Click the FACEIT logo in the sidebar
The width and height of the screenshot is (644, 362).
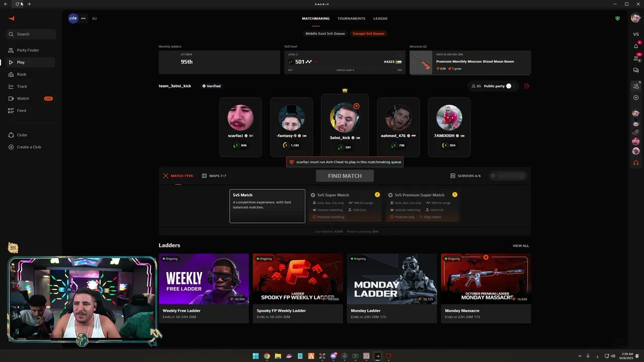[12, 19]
